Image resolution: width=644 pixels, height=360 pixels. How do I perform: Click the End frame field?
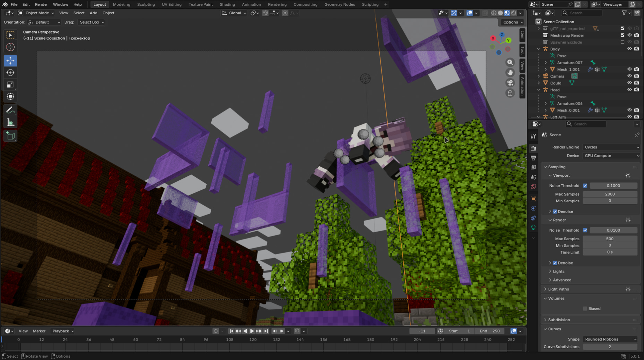click(x=490, y=331)
